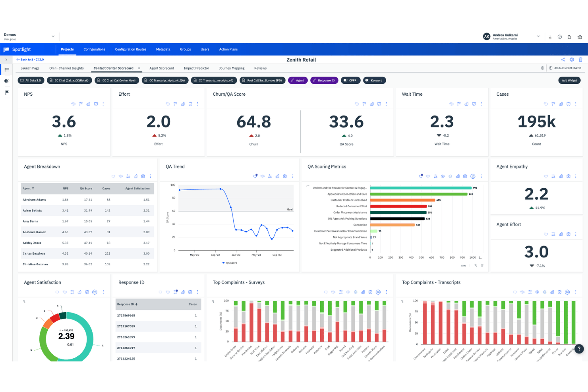
Task: Sort the Response ID column header
Action: coord(127,305)
